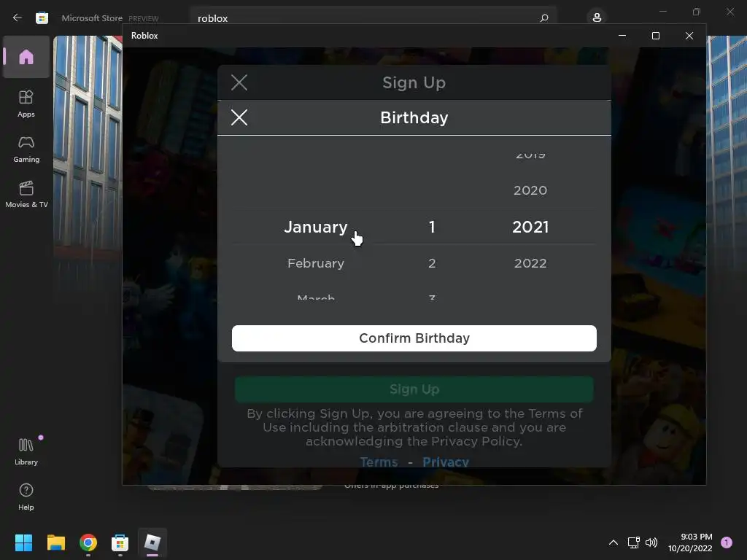Minimize the Roblox window
747x560 pixels.
(x=622, y=36)
